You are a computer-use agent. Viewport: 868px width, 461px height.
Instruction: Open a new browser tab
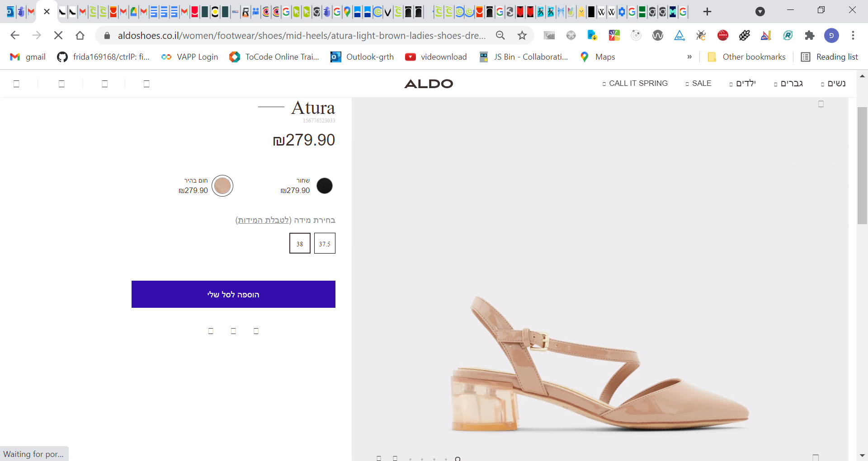click(708, 12)
